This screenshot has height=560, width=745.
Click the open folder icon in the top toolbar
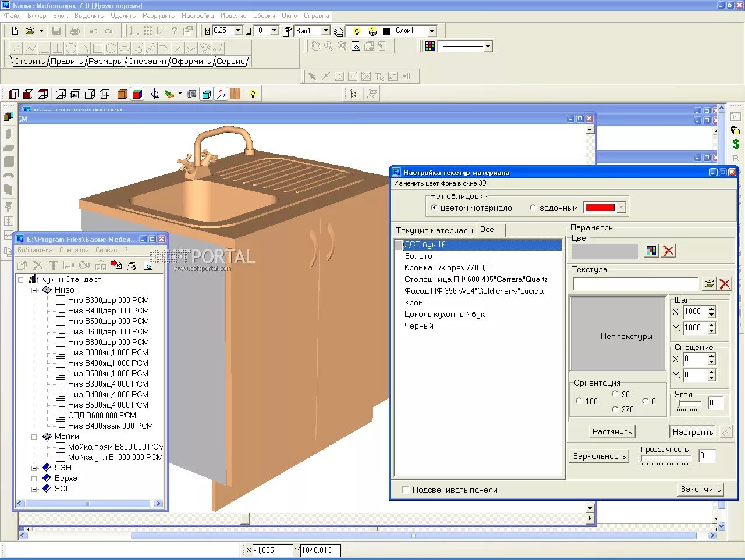(x=30, y=31)
